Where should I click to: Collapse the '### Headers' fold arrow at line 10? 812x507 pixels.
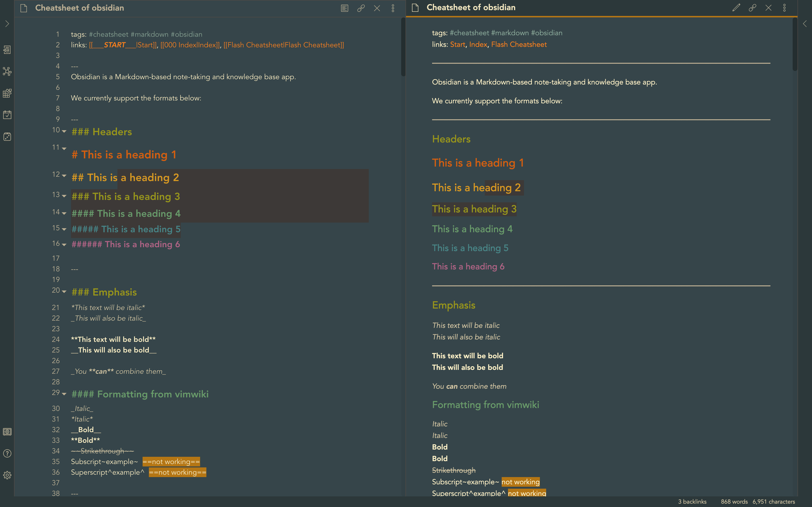[x=64, y=131]
